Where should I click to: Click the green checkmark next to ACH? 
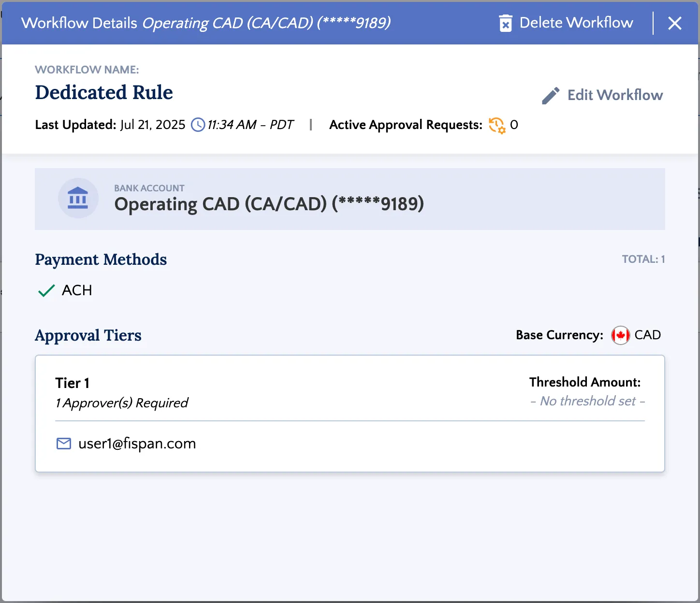pos(46,290)
